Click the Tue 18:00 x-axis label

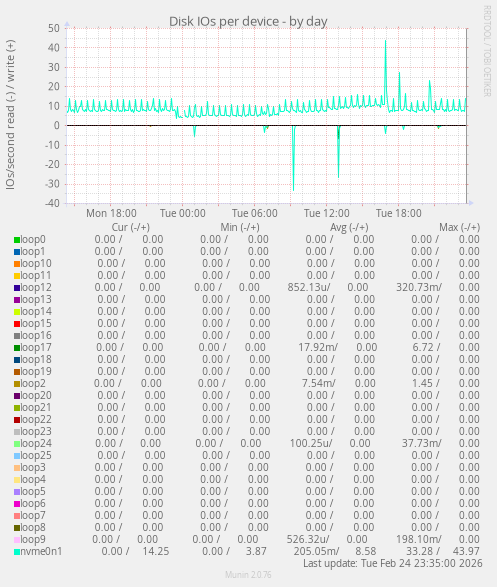tap(399, 213)
